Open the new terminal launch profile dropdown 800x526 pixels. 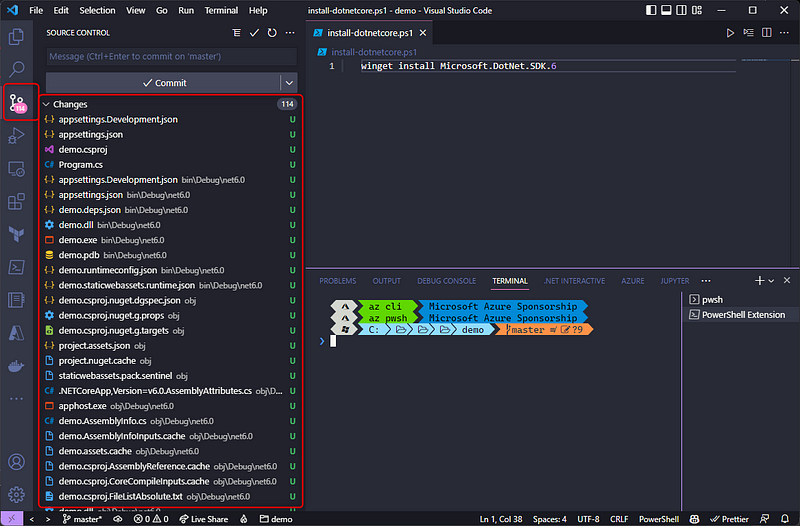(x=771, y=281)
